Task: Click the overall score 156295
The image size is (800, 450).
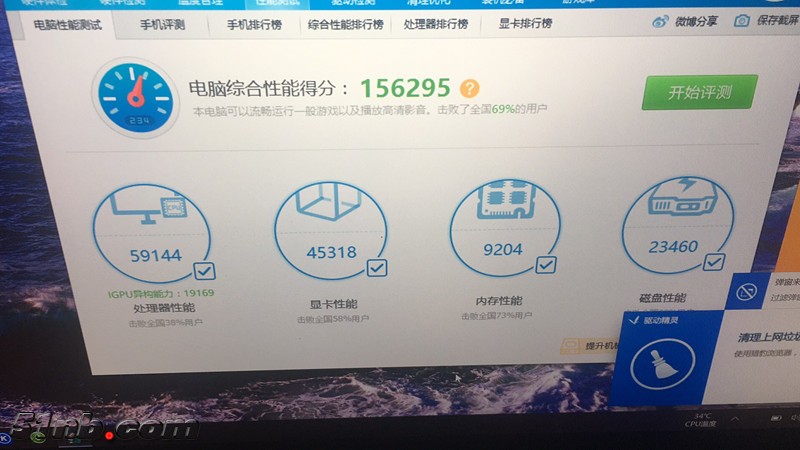Action: coord(406,88)
